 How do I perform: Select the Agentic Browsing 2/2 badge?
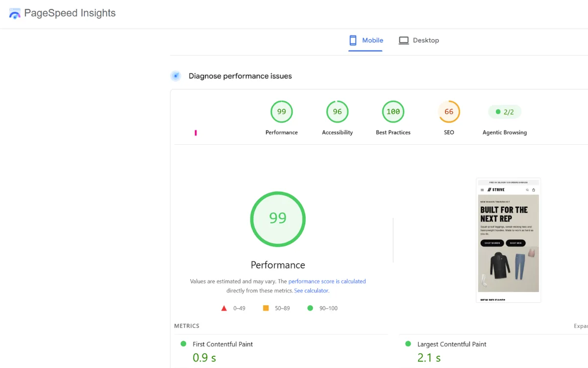point(505,112)
